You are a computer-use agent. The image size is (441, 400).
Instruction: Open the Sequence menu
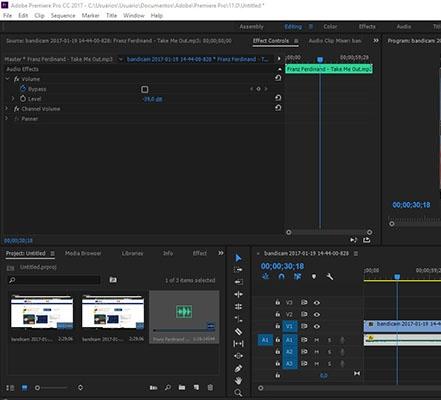(x=63, y=16)
